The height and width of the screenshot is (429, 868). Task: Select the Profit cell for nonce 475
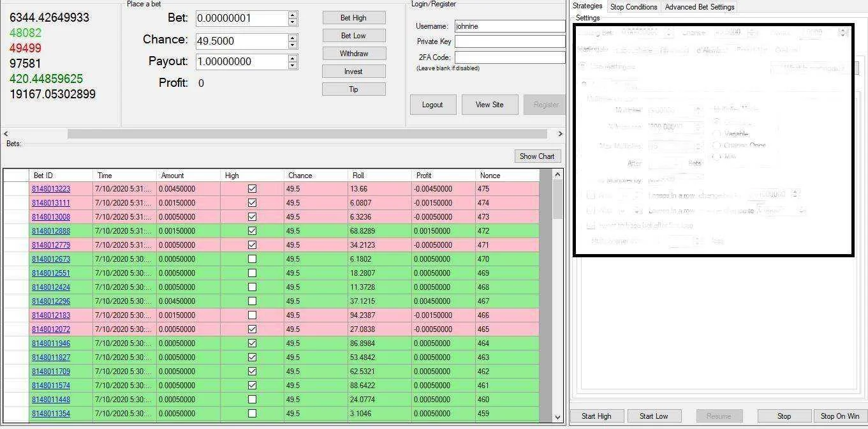[x=444, y=189]
